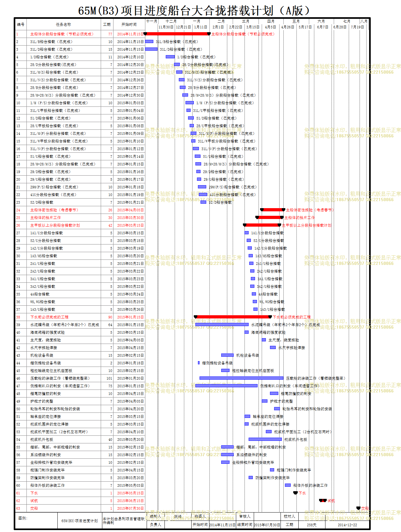Click the duration cell showing 64
Screen dimensions: 401x532
click(x=107, y=325)
